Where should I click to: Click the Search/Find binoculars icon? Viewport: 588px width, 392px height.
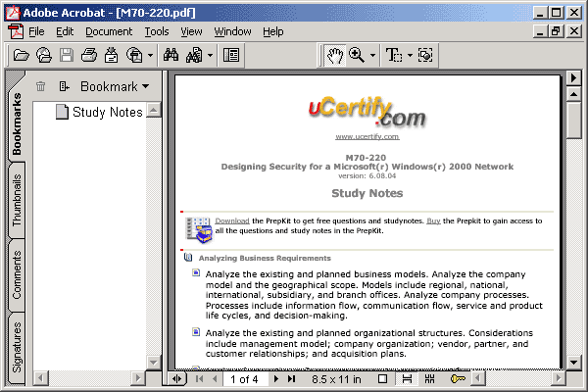[x=171, y=56]
